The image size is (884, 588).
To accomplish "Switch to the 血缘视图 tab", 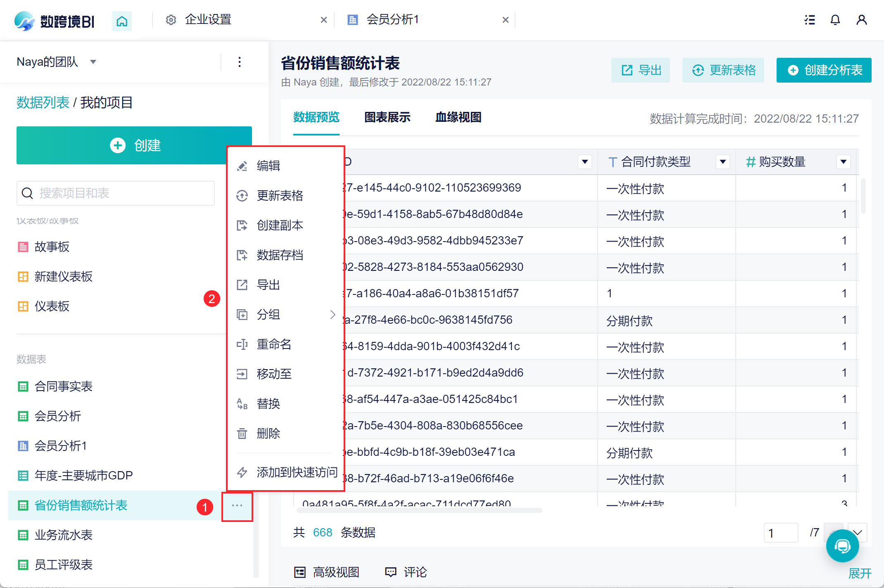I will pos(458,117).
